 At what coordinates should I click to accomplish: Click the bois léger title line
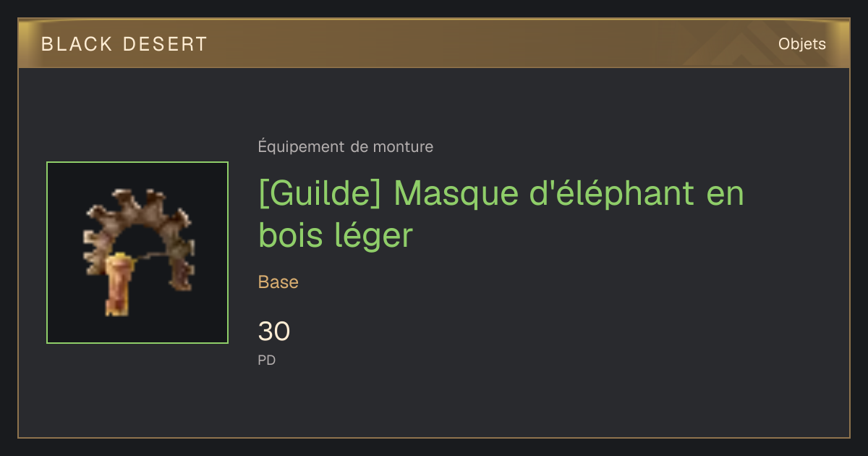point(335,236)
